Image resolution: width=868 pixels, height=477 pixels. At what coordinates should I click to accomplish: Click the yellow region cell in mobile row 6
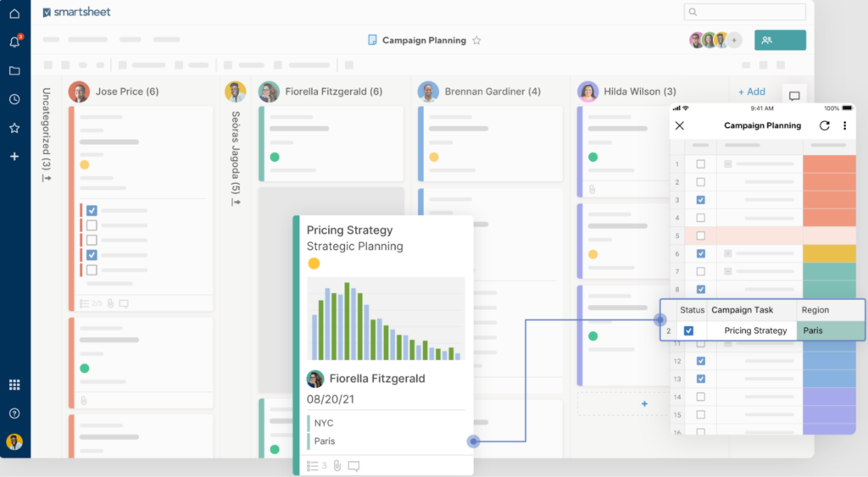click(829, 253)
